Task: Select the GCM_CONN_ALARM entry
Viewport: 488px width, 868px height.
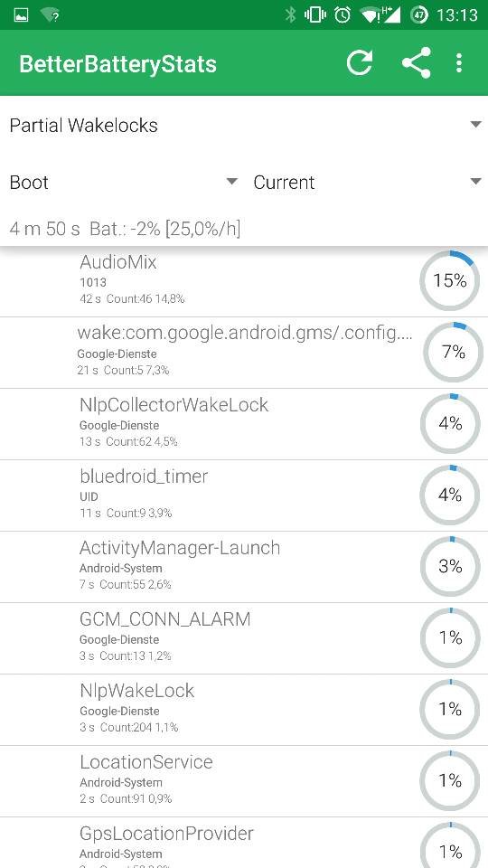Action: pyautogui.click(x=244, y=638)
